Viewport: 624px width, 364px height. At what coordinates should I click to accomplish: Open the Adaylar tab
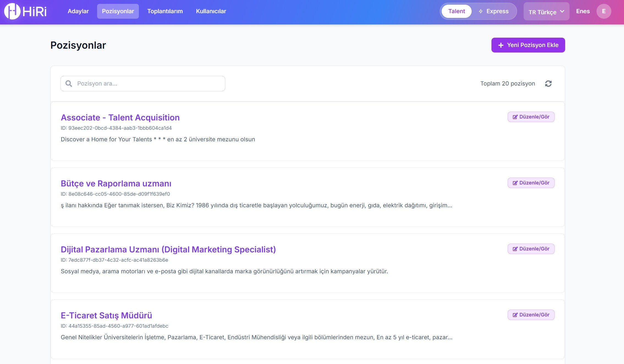pyautogui.click(x=78, y=11)
